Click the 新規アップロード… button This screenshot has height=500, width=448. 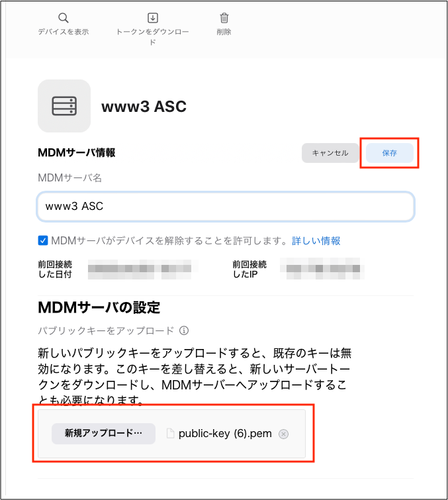point(103,433)
